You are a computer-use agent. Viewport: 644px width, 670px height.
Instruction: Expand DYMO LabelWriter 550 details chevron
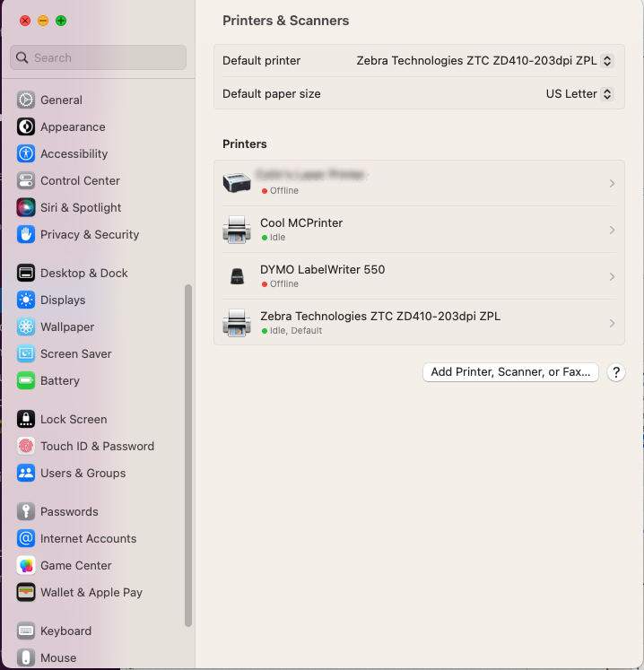pyautogui.click(x=612, y=276)
